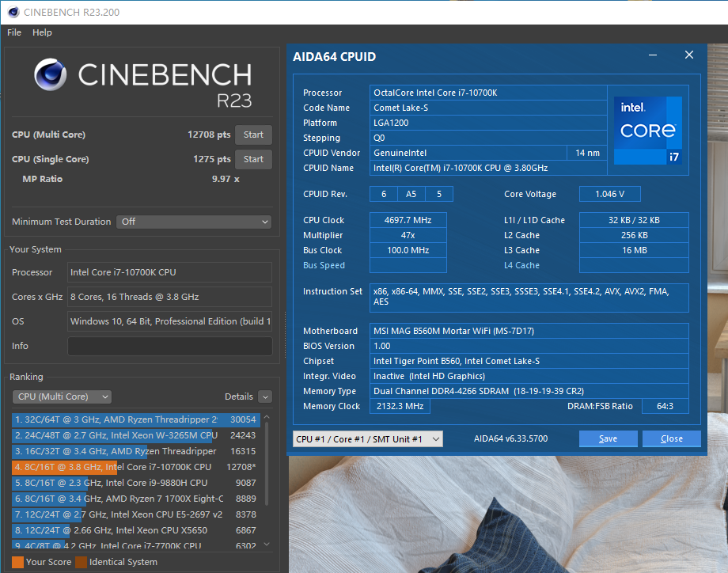Click the Cinebench app icon in title bar
This screenshot has height=573, width=728.
13,12
